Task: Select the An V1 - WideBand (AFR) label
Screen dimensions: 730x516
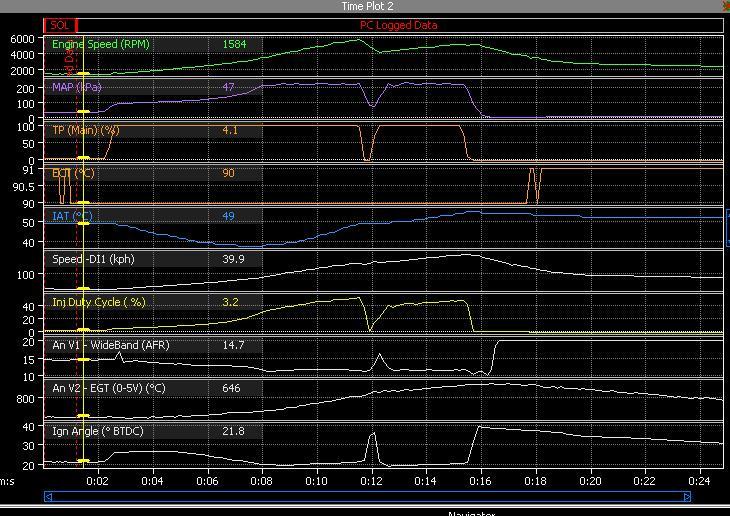Action: [x=111, y=345]
